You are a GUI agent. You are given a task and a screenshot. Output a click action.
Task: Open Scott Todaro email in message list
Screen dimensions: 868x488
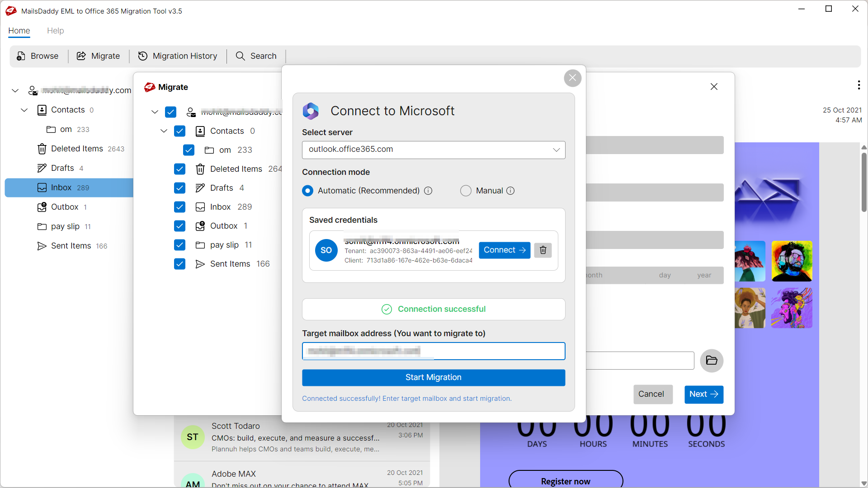click(x=302, y=437)
